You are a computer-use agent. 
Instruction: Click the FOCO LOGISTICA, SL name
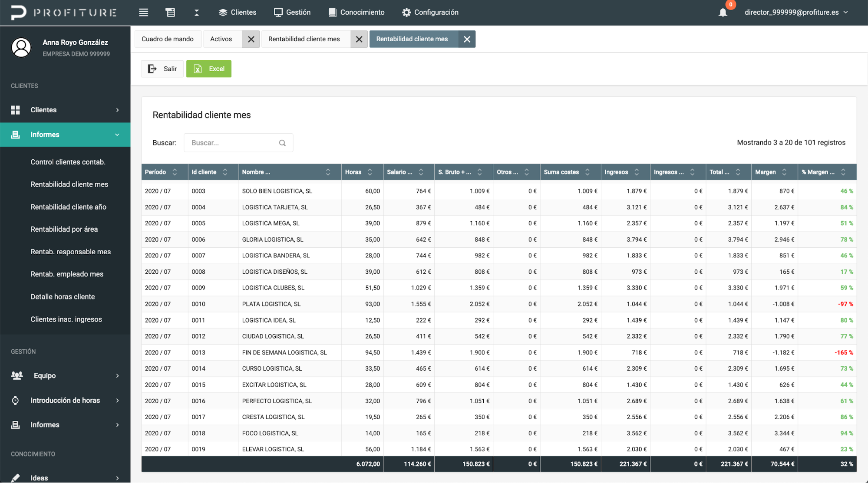270,433
